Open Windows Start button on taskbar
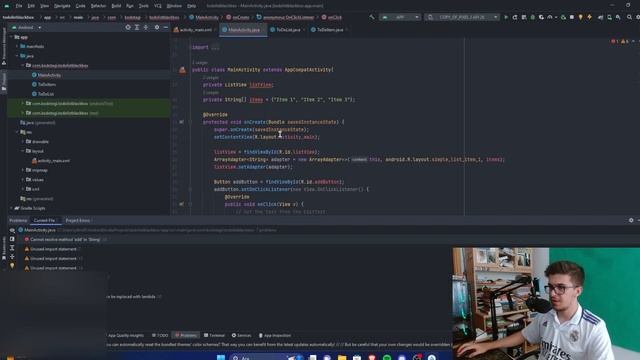 (x=221, y=358)
